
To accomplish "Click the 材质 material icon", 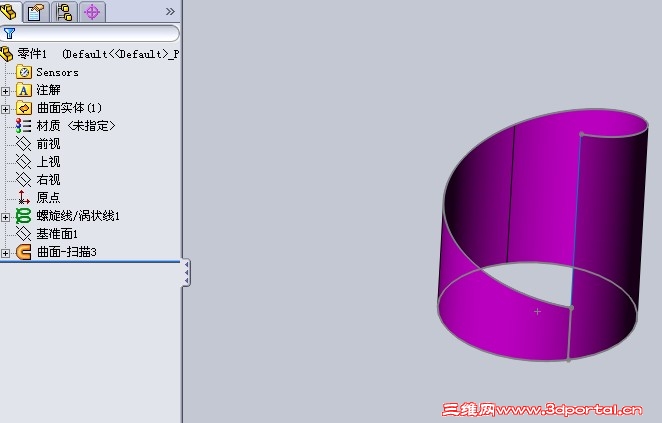I will tap(24, 126).
